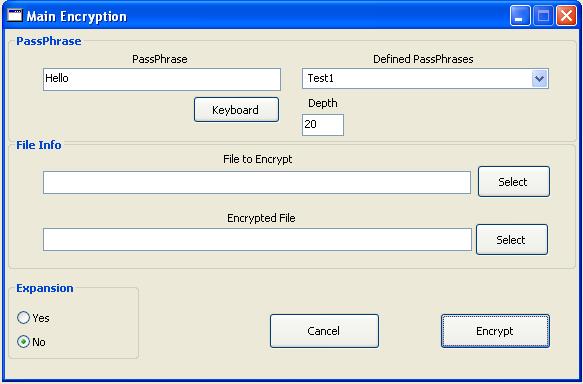Open the Defined PassPhrases combo box showing Test1
The height and width of the screenshot is (384, 583).
point(425,78)
